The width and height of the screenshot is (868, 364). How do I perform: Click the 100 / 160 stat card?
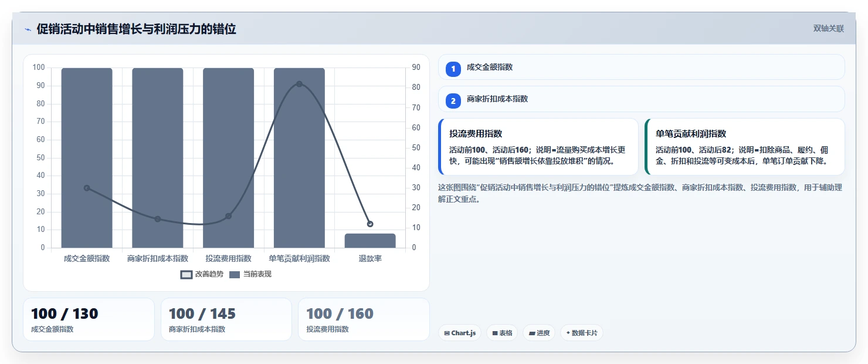tap(364, 319)
